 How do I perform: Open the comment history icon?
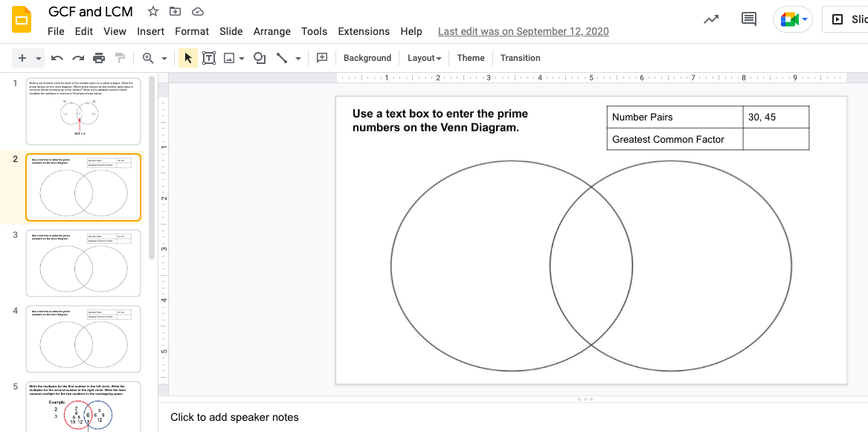749,19
